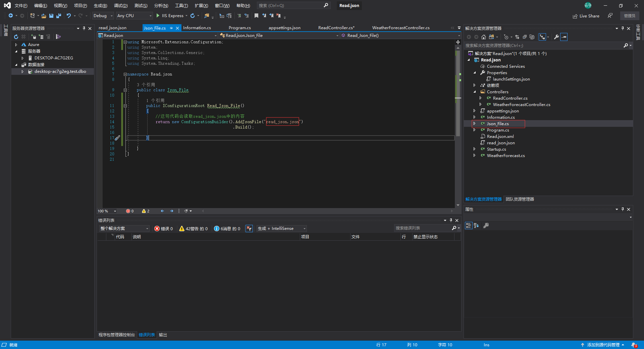Click the bookmark icon in the toolbar

(256, 16)
